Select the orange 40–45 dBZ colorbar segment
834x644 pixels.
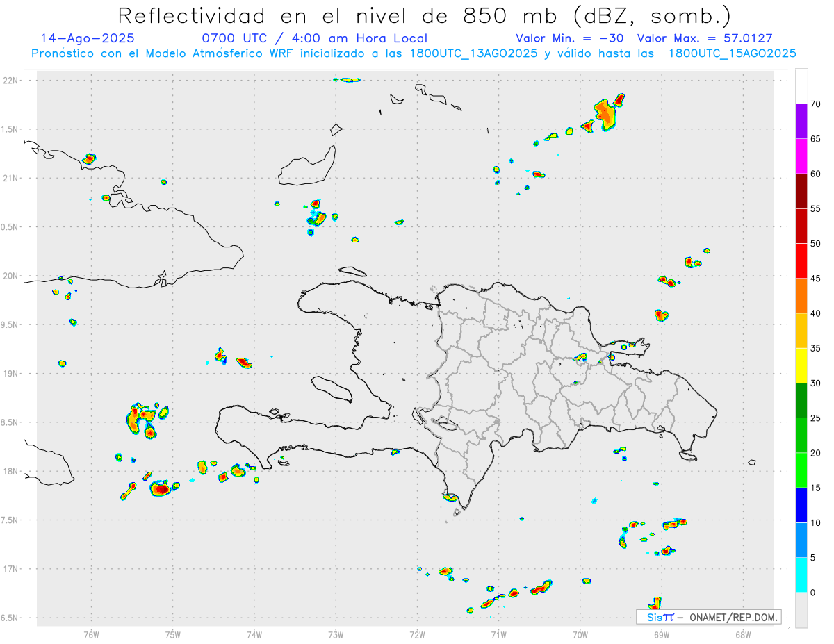coord(801,296)
